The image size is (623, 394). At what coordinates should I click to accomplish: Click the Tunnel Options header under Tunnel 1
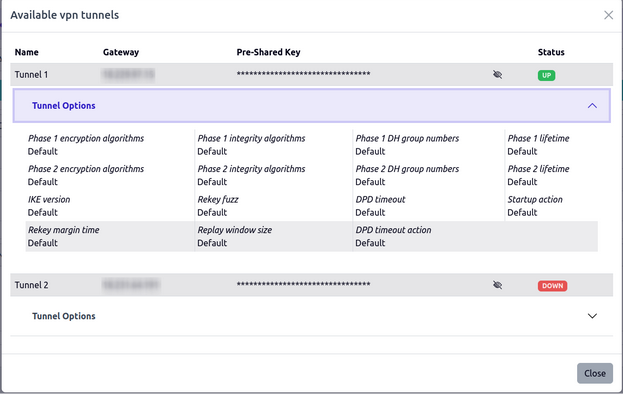(x=312, y=106)
